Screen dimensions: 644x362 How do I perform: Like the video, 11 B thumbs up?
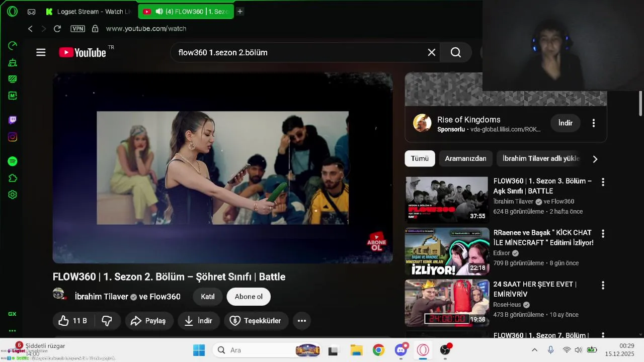pyautogui.click(x=72, y=321)
